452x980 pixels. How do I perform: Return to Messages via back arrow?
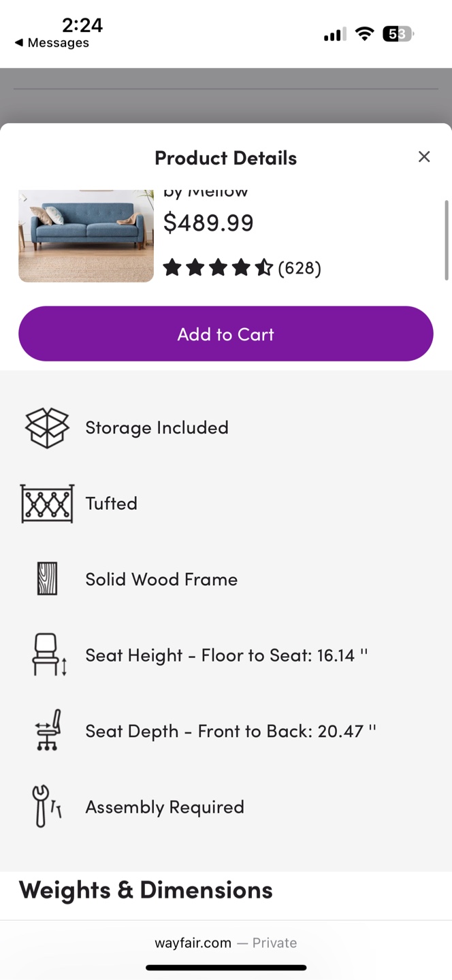point(52,43)
